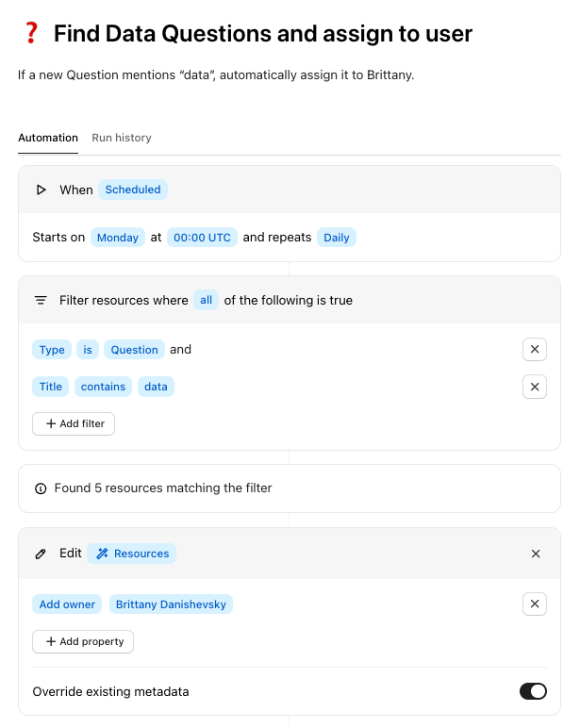This screenshot has height=728, width=580.
Task: Remove the Type is Question filter
Action: pyautogui.click(x=535, y=350)
